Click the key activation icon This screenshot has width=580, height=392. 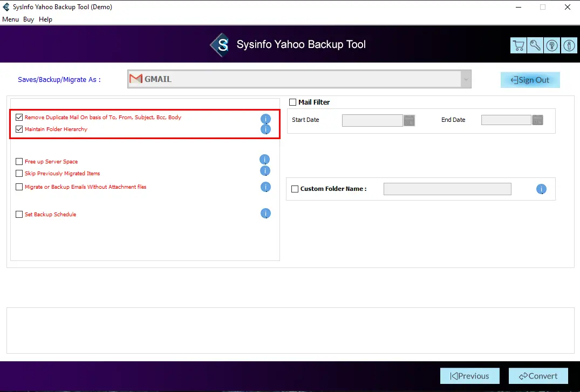[x=535, y=46]
